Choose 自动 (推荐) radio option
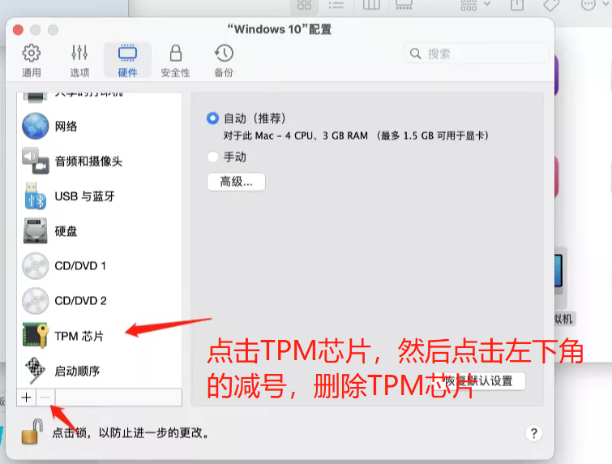This screenshot has width=612, height=464. pyautogui.click(x=213, y=118)
